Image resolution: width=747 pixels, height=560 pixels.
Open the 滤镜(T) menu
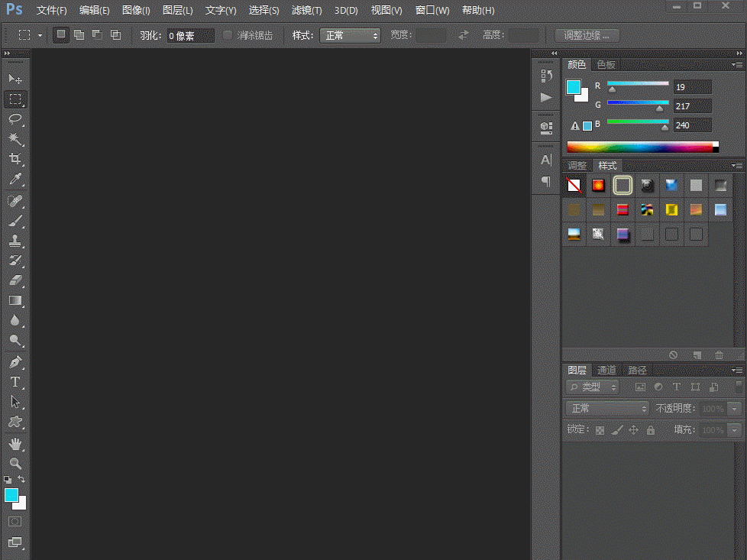(306, 11)
